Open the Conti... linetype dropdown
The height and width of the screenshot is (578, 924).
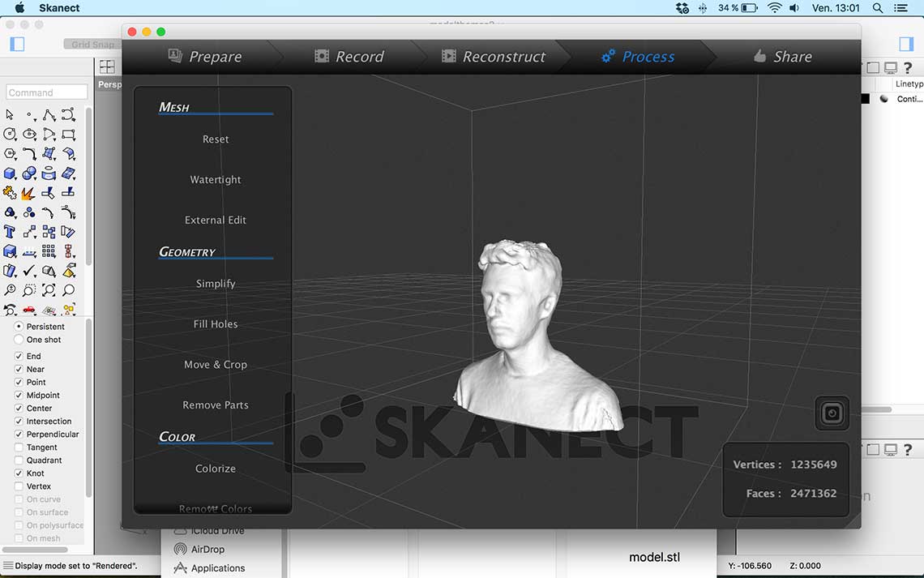pyautogui.click(x=909, y=99)
